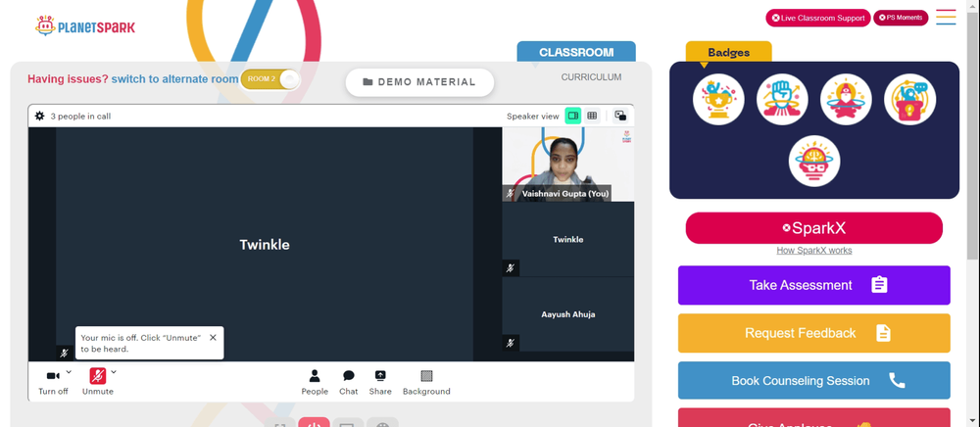Image resolution: width=980 pixels, height=427 pixels.
Task: Click switch to alternate room link
Action: (x=175, y=79)
